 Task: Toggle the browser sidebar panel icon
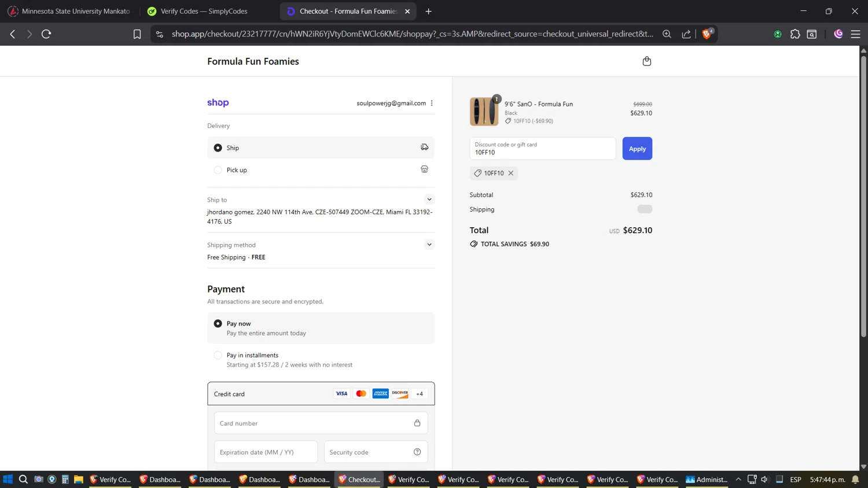coord(812,34)
